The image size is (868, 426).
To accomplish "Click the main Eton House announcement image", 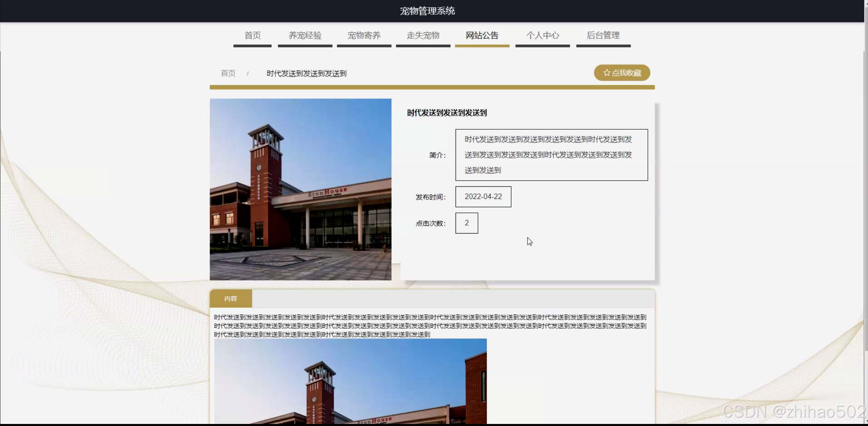I will [300, 189].
